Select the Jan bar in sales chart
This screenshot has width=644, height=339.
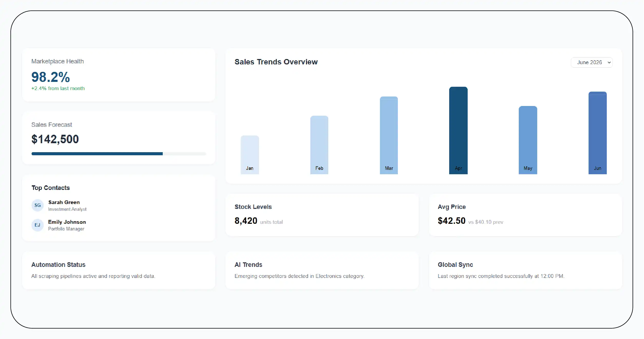tap(250, 155)
